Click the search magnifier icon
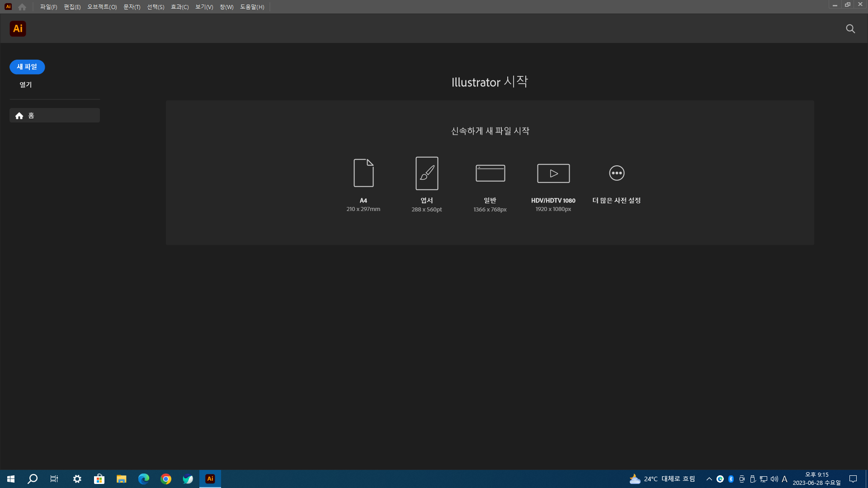The width and height of the screenshot is (868, 488). tap(850, 29)
